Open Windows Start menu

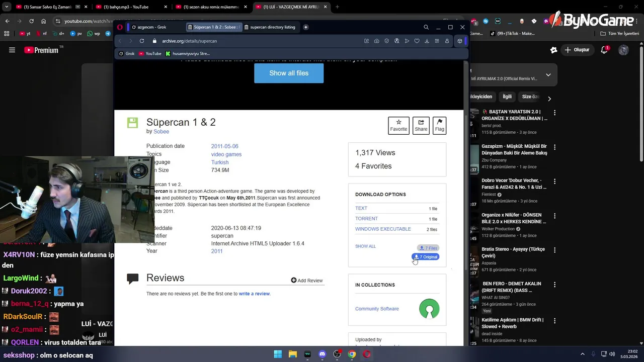point(278,354)
